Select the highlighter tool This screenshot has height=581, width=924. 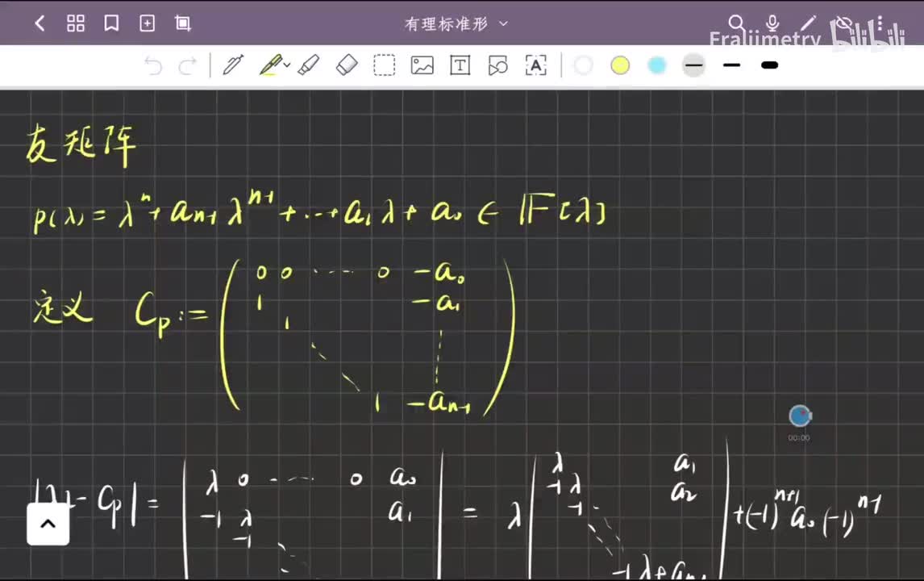click(x=309, y=65)
